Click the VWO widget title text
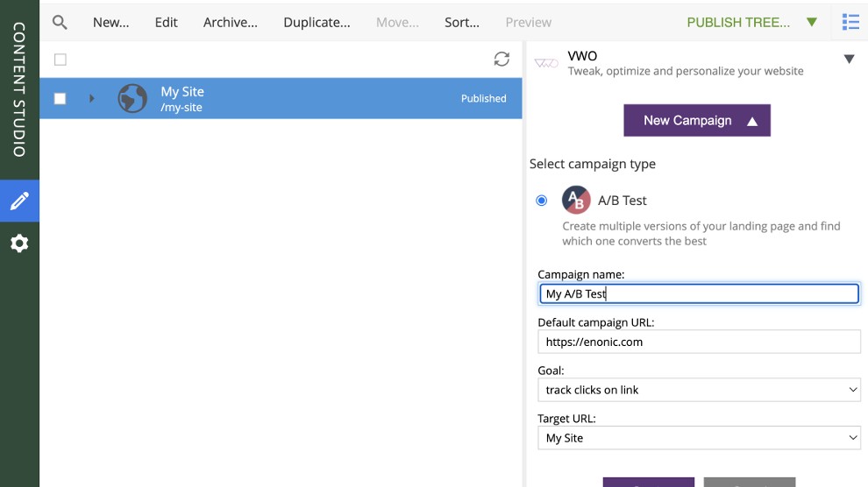868x487 pixels. (582, 56)
